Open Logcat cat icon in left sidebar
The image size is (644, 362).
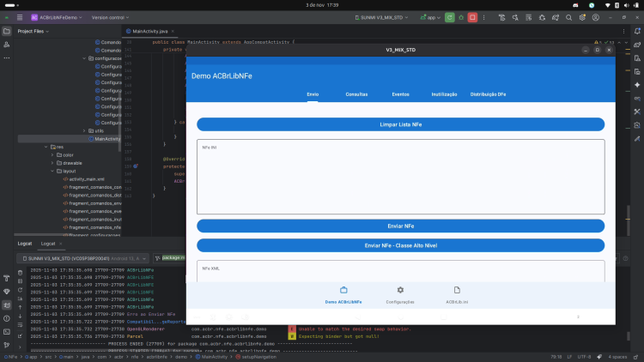(x=7, y=305)
